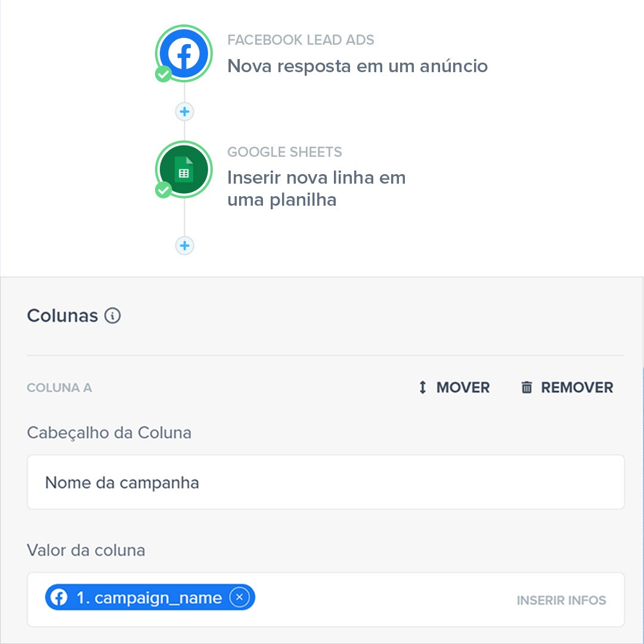Add a new step after Google Sheets
This screenshot has width=644, height=644.
[x=185, y=246]
